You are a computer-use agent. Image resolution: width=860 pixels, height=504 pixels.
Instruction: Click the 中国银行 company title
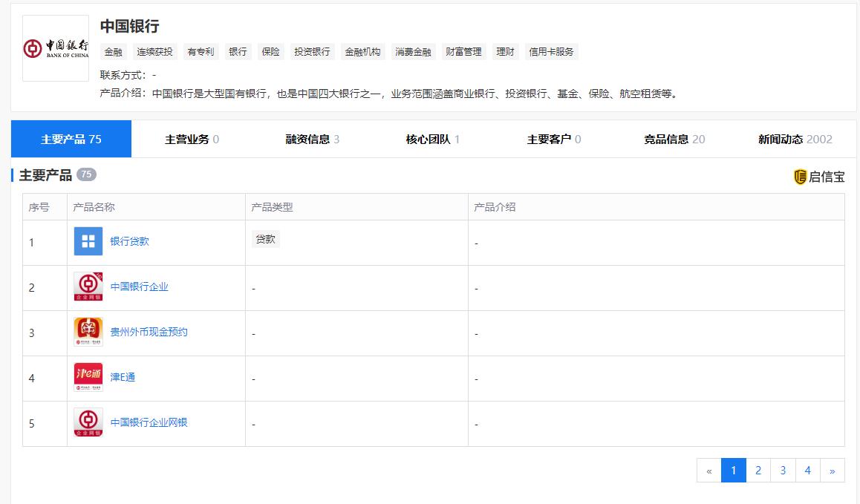click(x=129, y=26)
